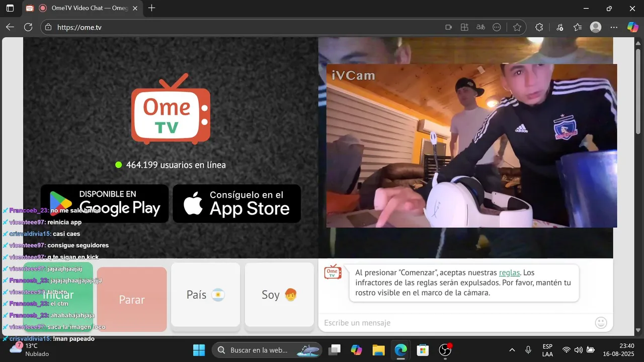View site information lock icon

48,27
